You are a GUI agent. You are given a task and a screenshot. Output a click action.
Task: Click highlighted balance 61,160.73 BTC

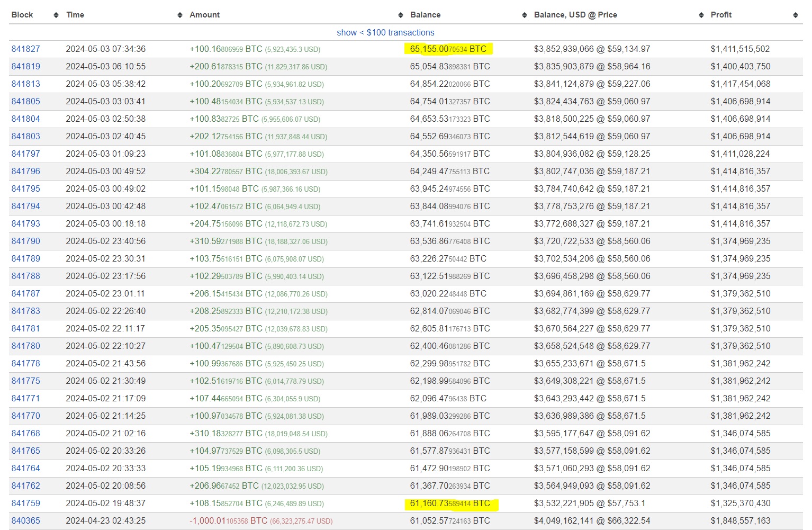click(450, 503)
